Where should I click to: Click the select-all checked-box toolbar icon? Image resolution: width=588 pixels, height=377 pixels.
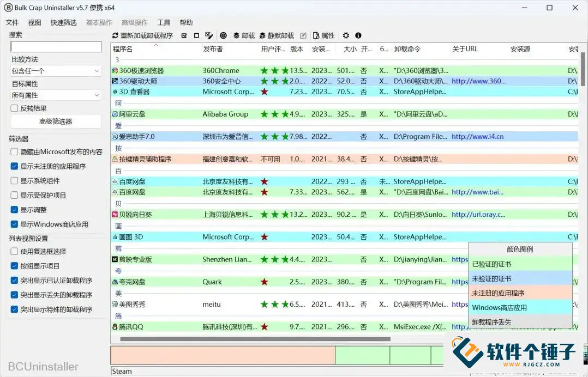(x=184, y=35)
